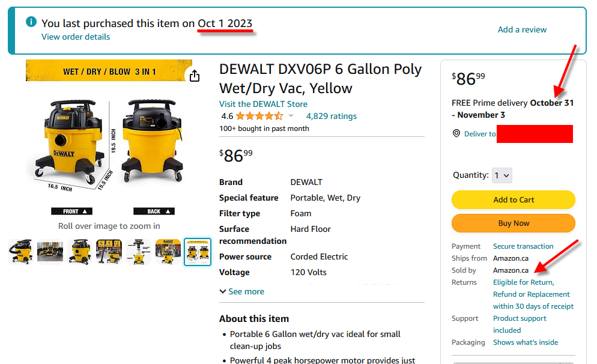Click the location pin delivery icon

click(456, 133)
